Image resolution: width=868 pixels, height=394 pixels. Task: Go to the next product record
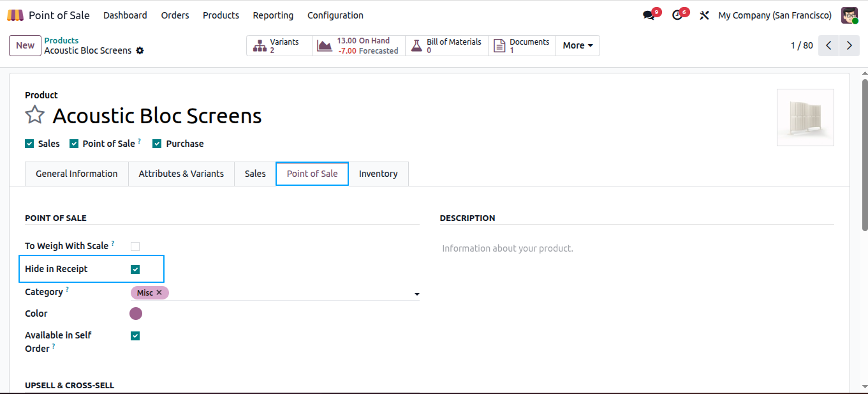(849, 45)
